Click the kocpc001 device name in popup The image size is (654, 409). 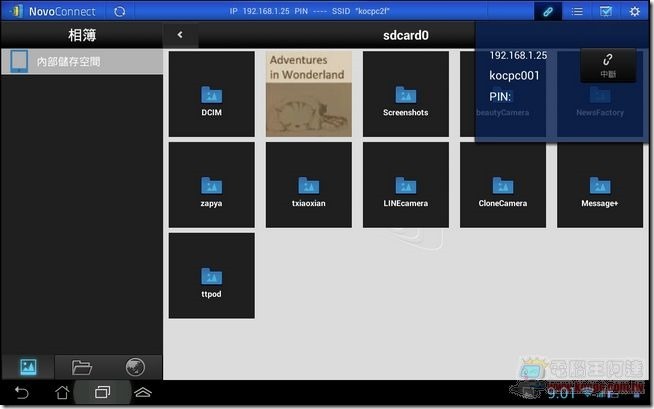click(x=514, y=75)
